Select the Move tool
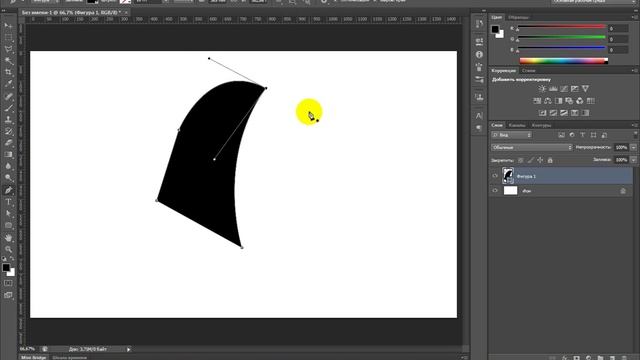The height and width of the screenshot is (360, 640). [x=8, y=26]
